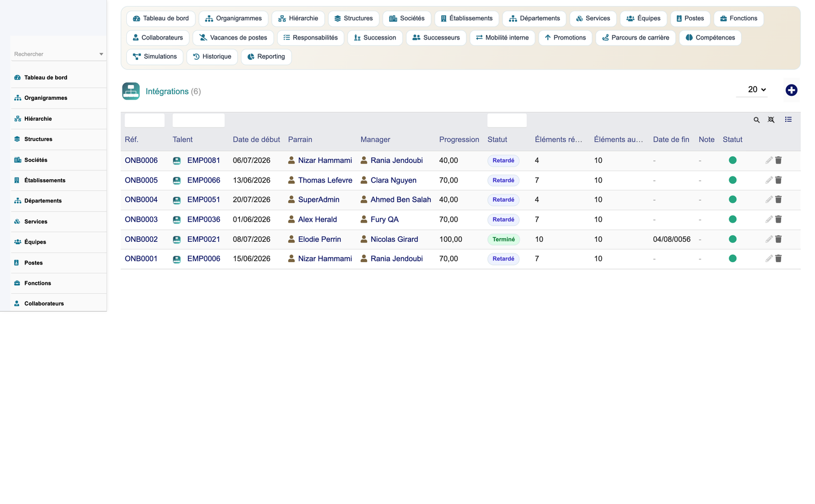Click the end date 04/08/0056
The width and height of the screenshot is (815, 504).
[672, 240]
